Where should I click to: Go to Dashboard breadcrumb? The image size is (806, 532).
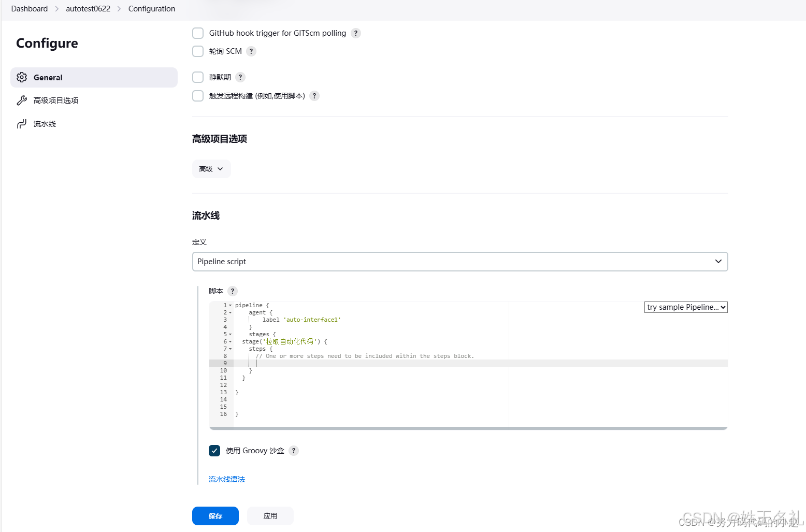[30, 9]
